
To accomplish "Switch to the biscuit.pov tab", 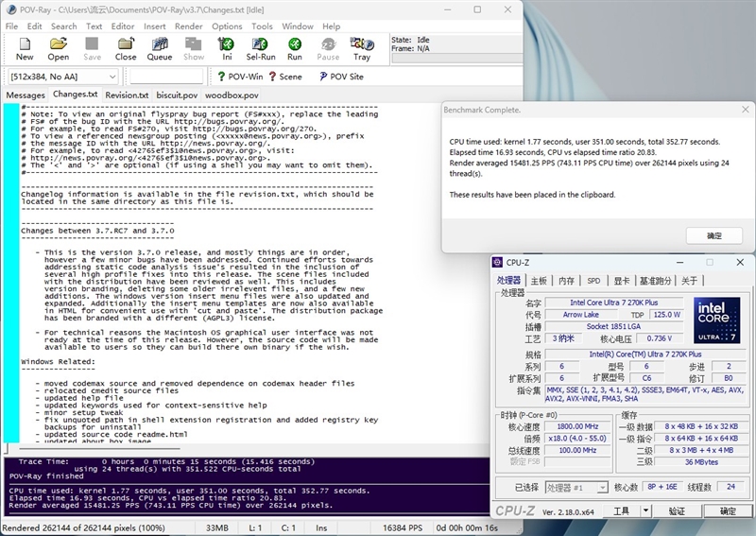I will [x=177, y=95].
